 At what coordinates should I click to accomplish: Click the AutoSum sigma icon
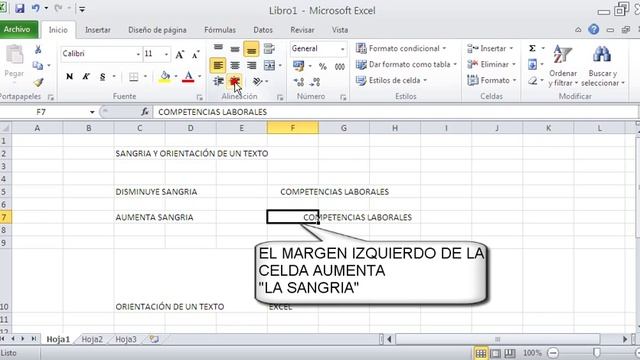tap(532, 48)
